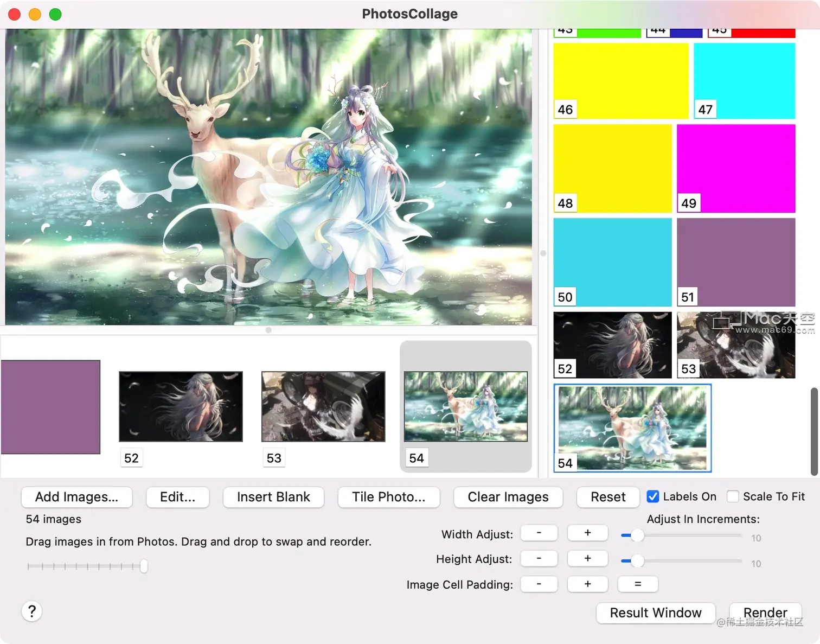Open the Result Window

656,613
